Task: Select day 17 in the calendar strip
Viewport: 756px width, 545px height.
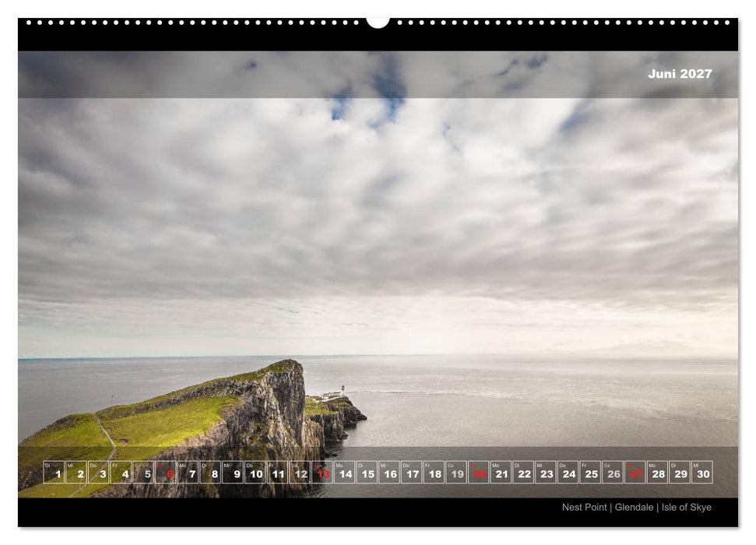Action: (x=412, y=472)
